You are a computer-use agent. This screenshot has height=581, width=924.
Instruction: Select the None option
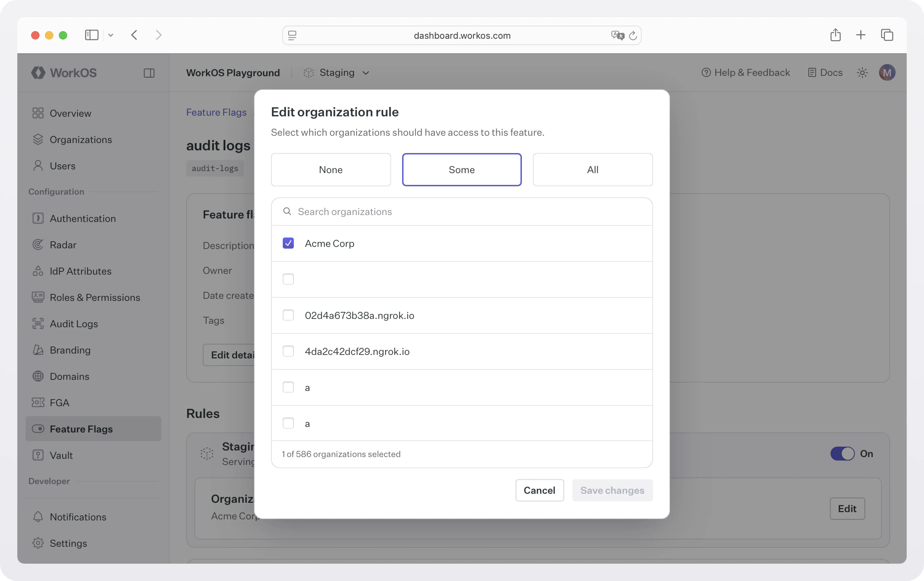tap(331, 170)
